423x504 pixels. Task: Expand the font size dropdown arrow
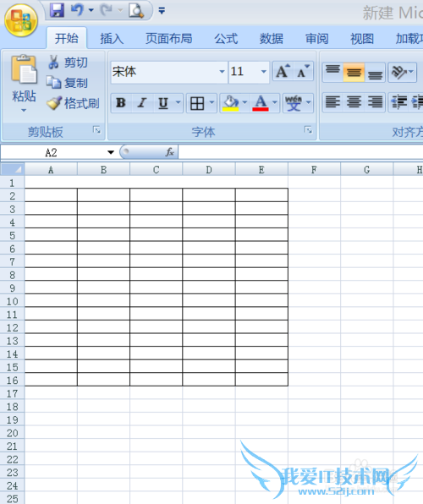point(264,72)
